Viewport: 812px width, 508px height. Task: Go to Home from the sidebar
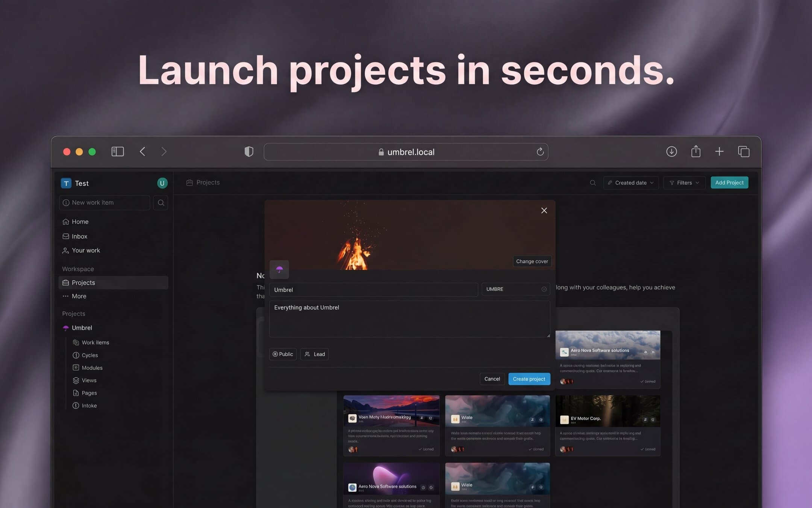pos(80,222)
